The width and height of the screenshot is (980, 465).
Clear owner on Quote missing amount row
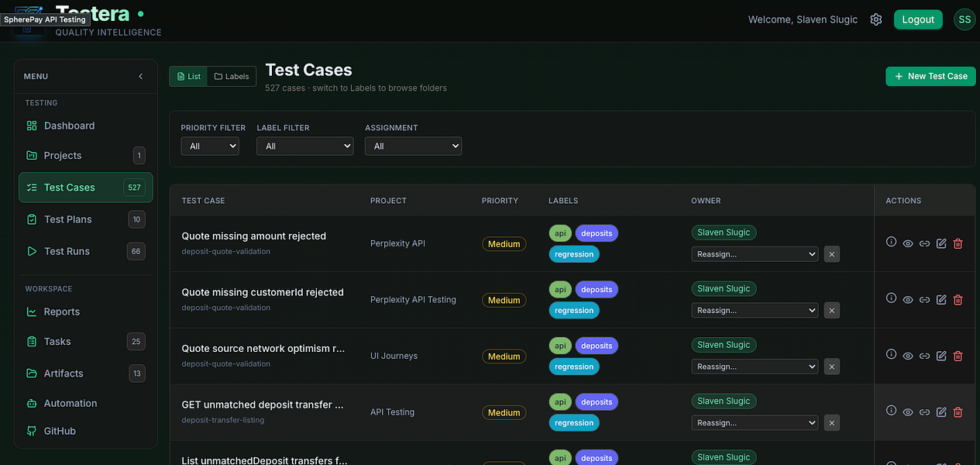(x=831, y=254)
